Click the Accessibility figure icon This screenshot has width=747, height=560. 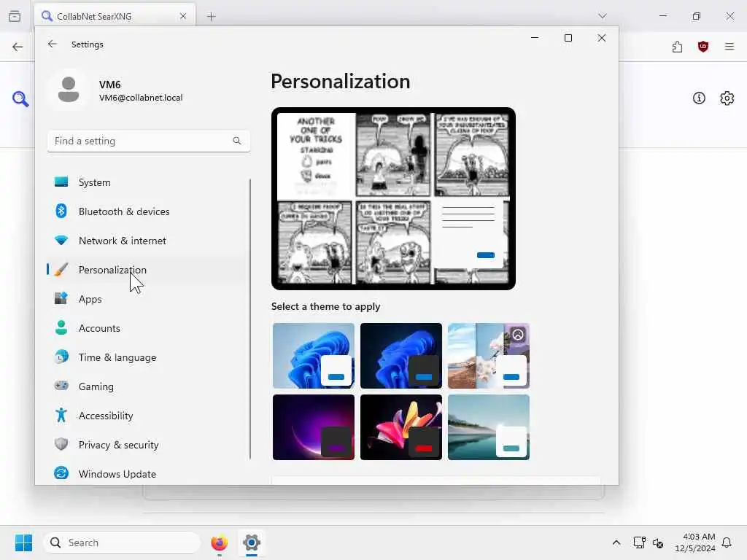coord(61,415)
